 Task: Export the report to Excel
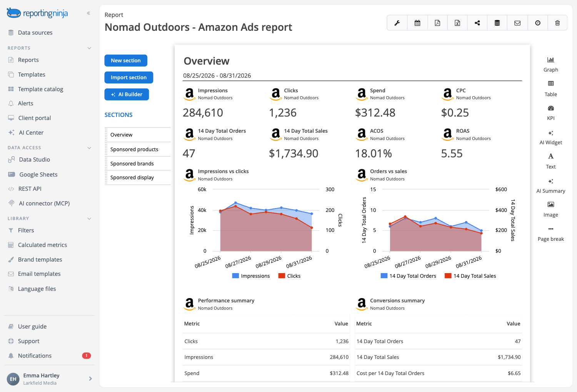click(x=457, y=23)
